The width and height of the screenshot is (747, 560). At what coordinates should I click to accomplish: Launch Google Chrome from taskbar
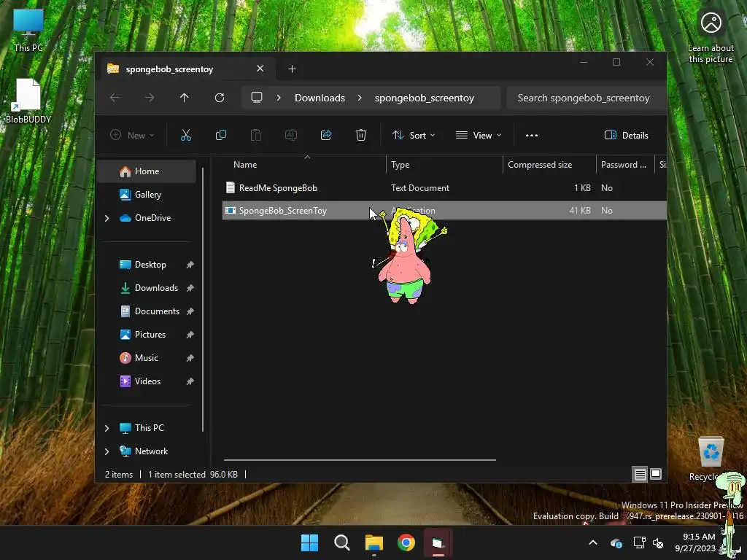pyautogui.click(x=406, y=542)
